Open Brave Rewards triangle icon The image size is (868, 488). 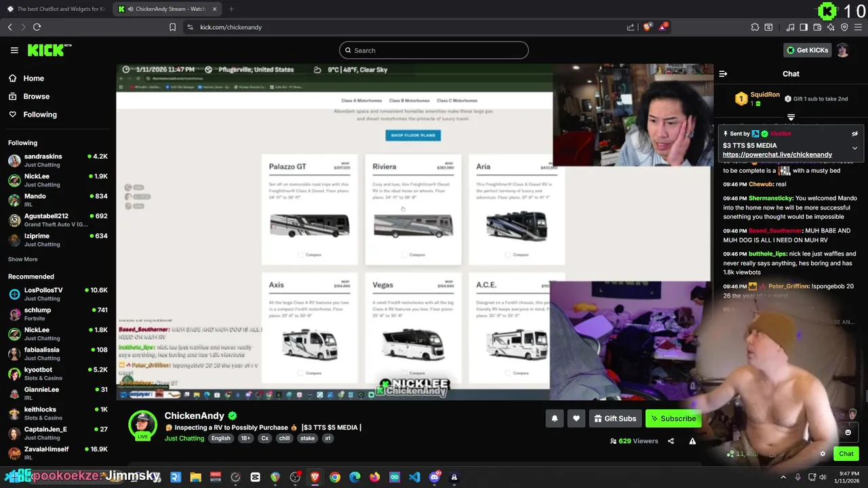(x=663, y=27)
